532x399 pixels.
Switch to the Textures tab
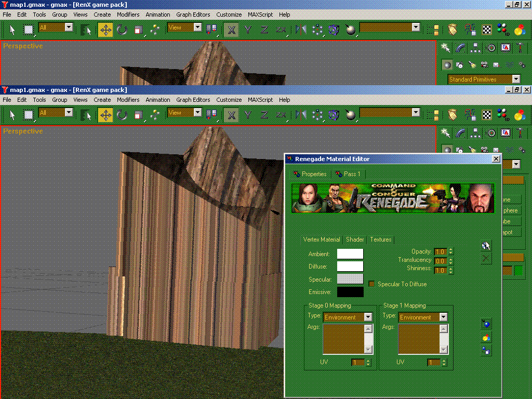380,240
